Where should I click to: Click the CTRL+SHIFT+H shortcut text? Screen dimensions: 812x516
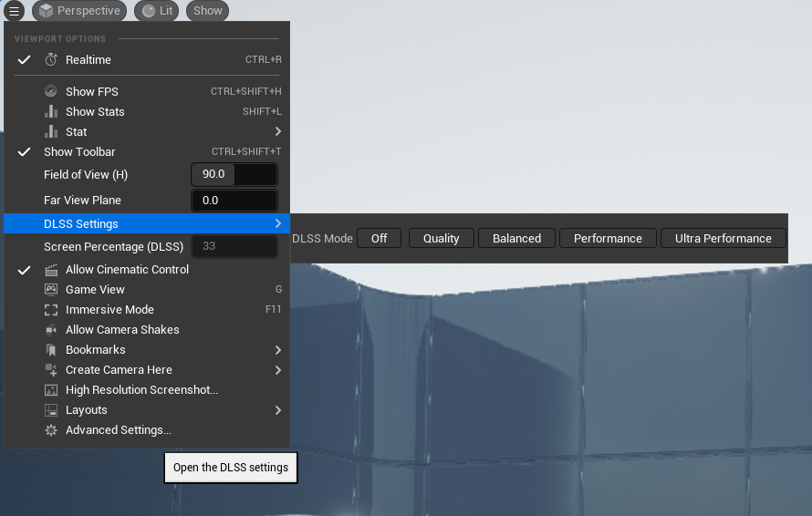coord(246,91)
